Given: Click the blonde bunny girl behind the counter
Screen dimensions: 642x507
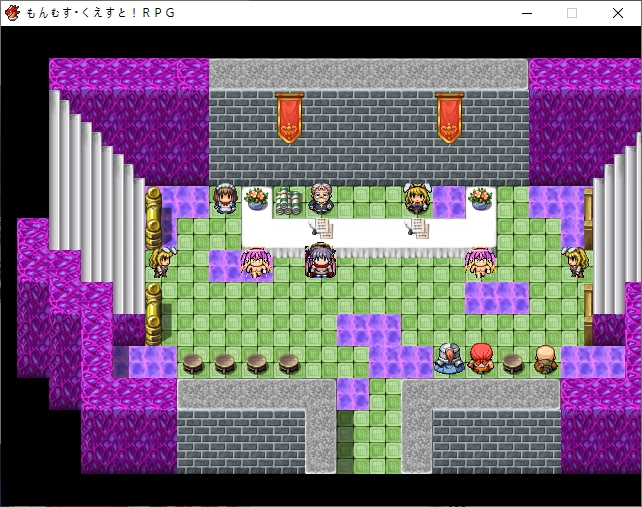Looking at the screenshot, I should pyautogui.click(x=417, y=199).
